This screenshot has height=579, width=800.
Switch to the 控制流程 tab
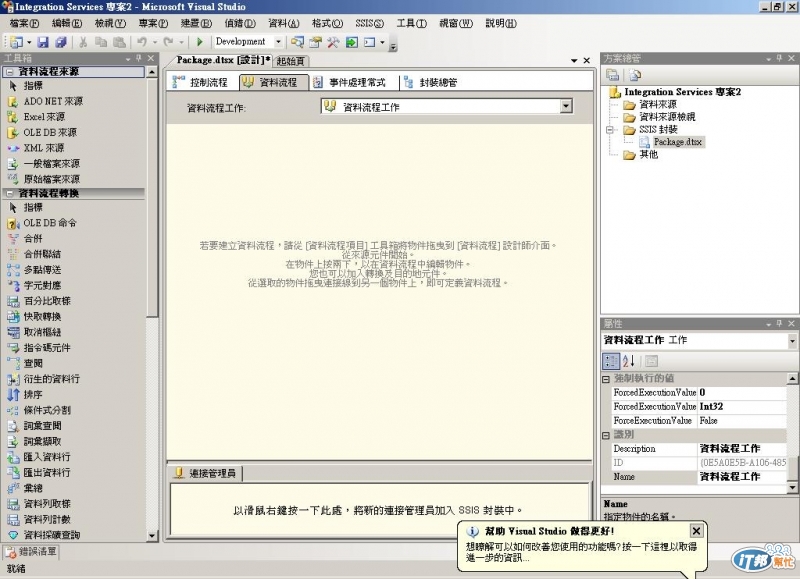pyautogui.click(x=202, y=82)
